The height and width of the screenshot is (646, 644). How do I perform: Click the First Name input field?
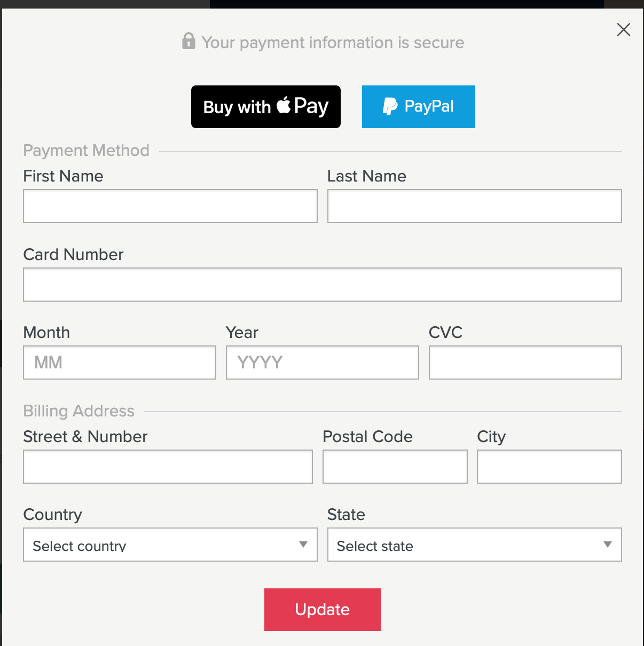coord(170,206)
